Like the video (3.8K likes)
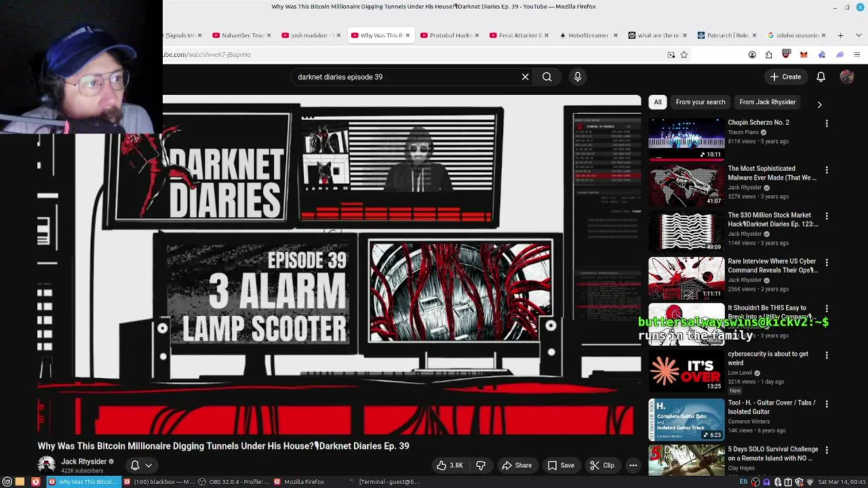 tap(450, 466)
